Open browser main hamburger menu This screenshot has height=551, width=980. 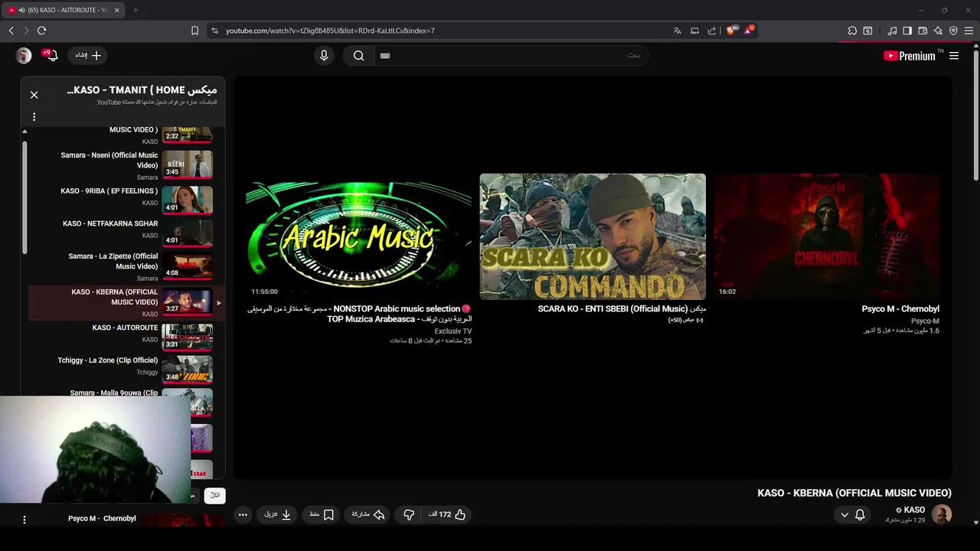(969, 31)
